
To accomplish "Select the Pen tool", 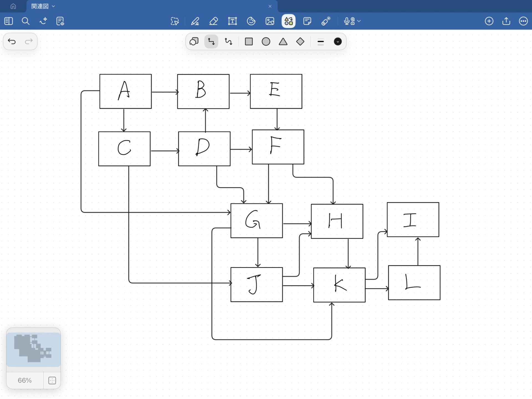I will coord(195,21).
